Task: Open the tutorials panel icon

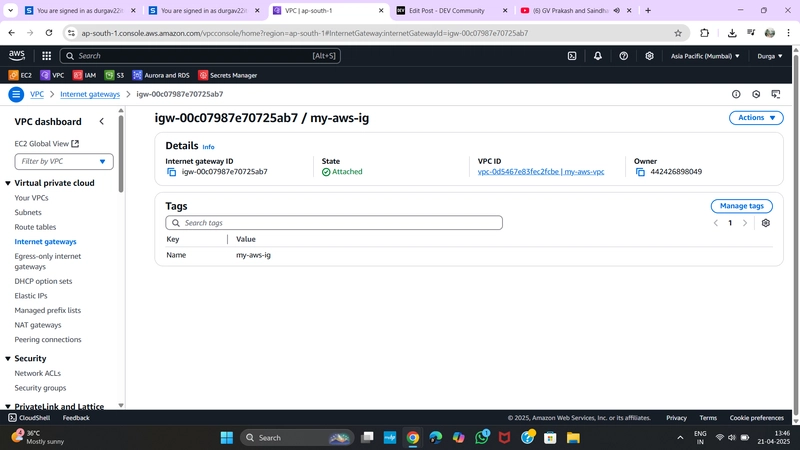Action: tap(776, 94)
